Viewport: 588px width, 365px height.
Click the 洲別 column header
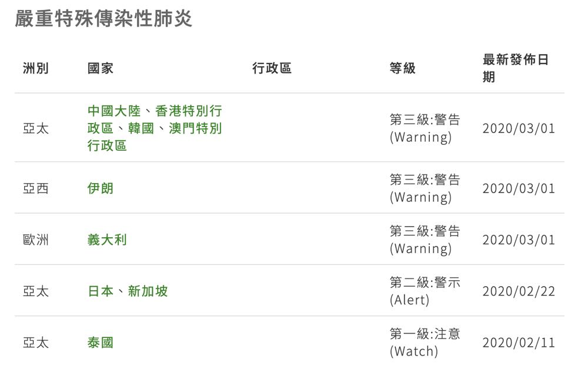36,68
